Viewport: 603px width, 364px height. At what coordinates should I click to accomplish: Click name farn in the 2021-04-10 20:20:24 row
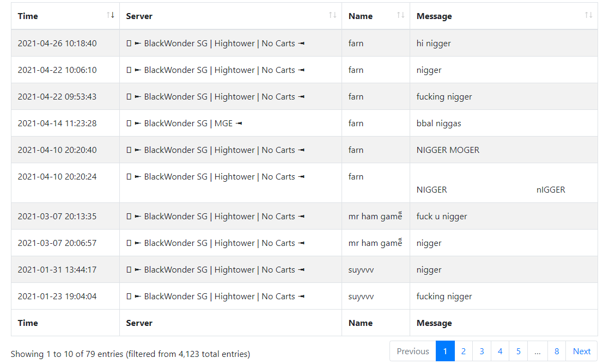356,177
